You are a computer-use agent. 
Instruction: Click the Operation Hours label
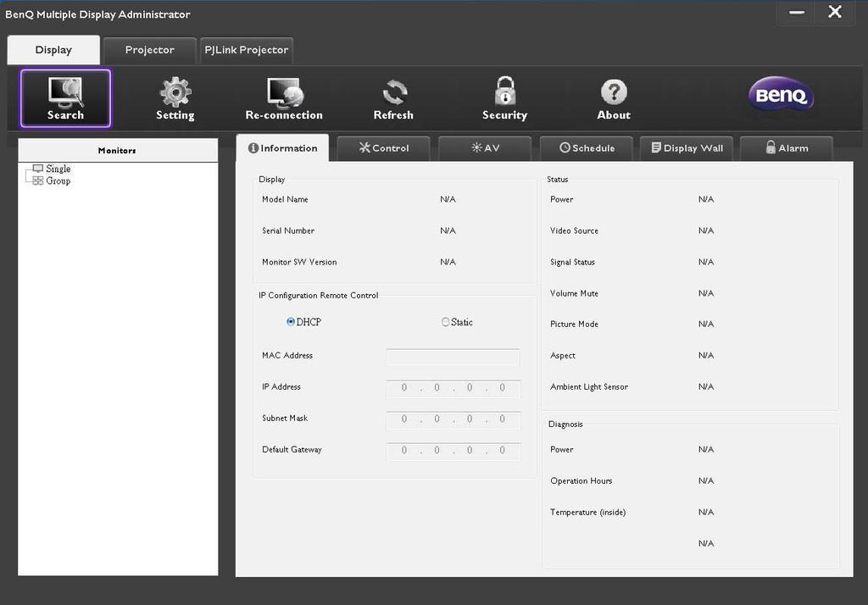(581, 481)
